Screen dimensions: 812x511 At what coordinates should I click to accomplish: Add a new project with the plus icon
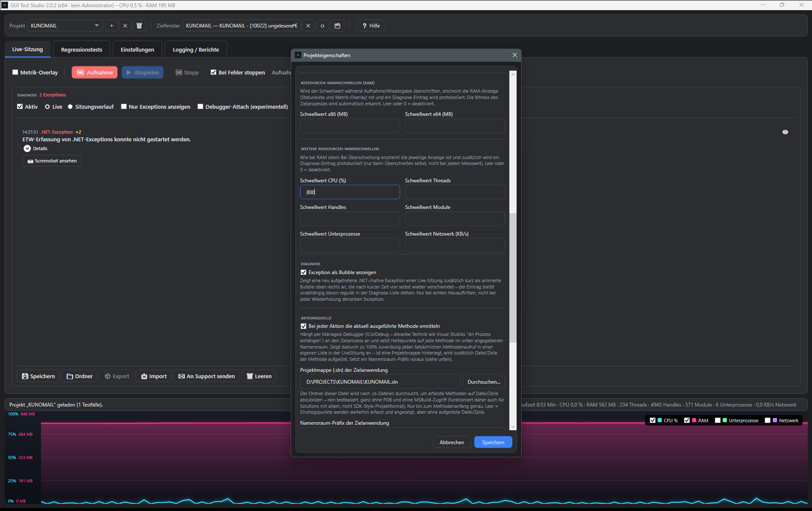coord(112,26)
